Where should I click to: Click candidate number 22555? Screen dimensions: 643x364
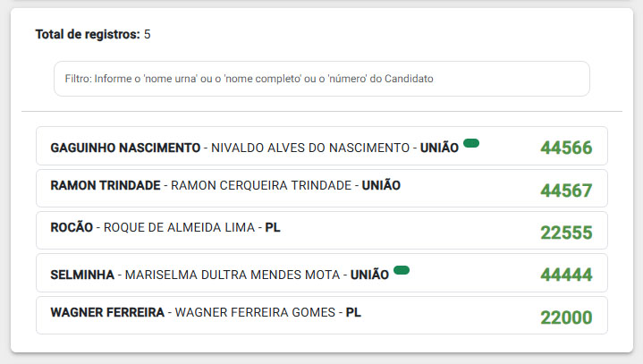[566, 233]
